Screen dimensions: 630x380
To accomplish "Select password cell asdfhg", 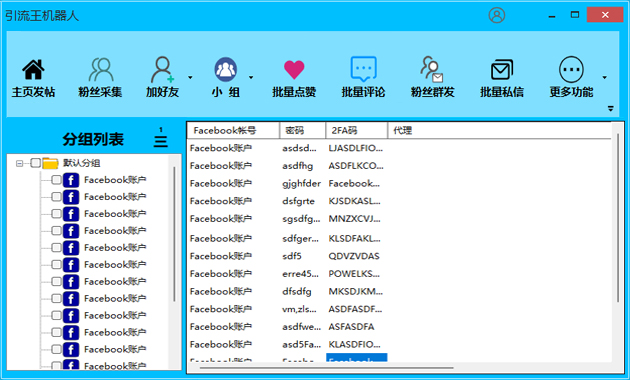I will [x=298, y=166].
